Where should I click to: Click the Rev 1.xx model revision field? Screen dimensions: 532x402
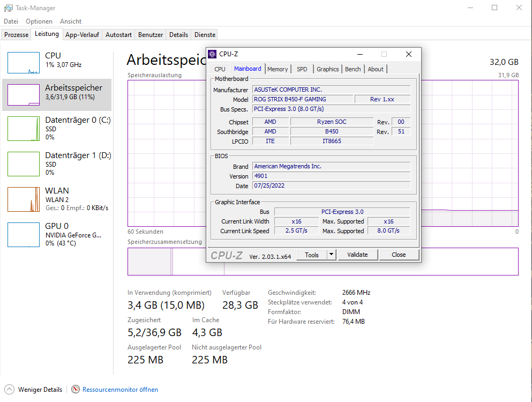pos(383,99)
